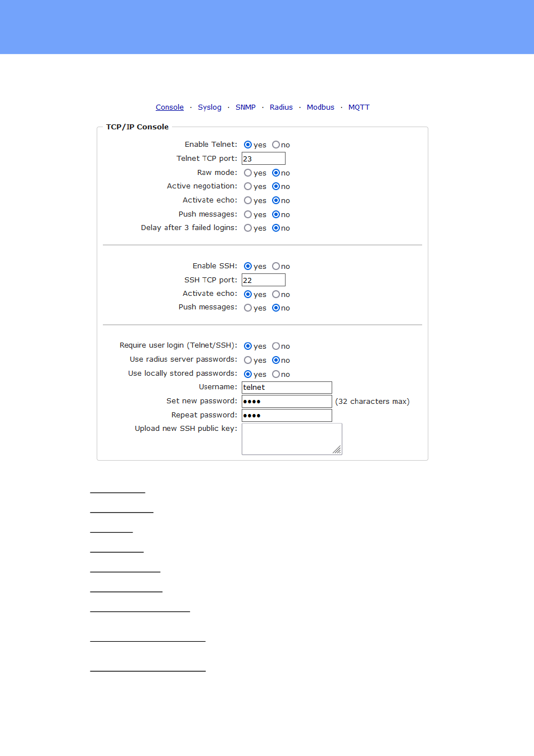The height and width of the screenshot is (756, 534).
Task: Select yes for Delay after 3 failed logins
Action: click(x=248, y=228)
